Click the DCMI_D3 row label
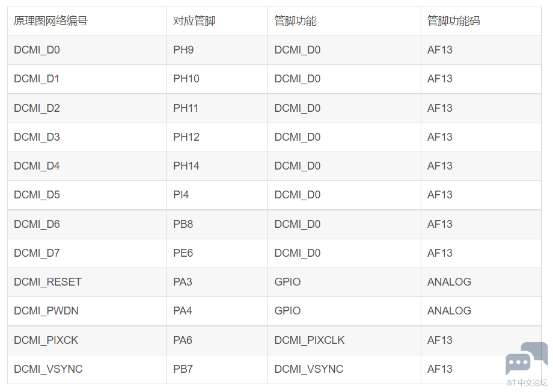This screenshot has width=553, height=392. tap(87, 137)
